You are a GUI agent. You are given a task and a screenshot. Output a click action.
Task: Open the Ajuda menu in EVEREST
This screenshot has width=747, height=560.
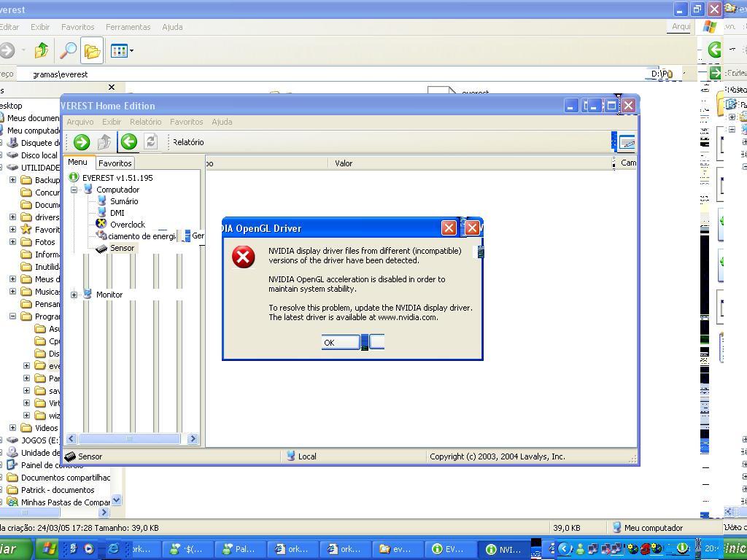pos(222,122)
